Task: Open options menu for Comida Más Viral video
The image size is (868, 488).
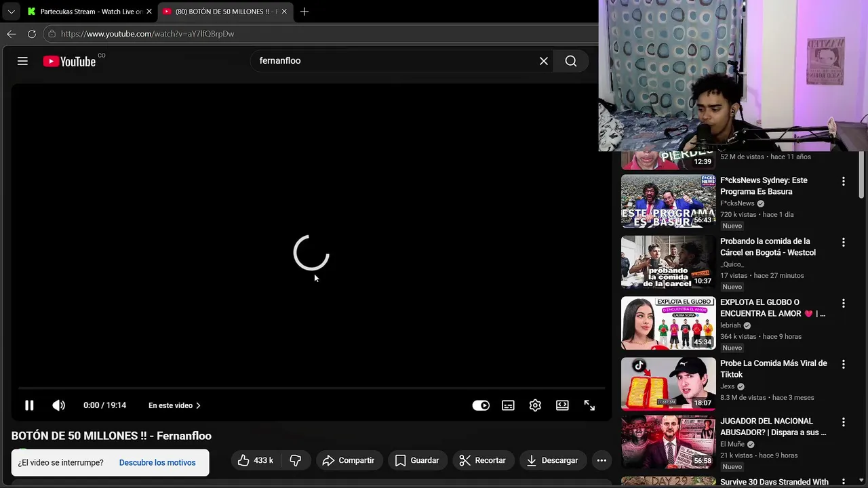Action: (x=844, y=365)
